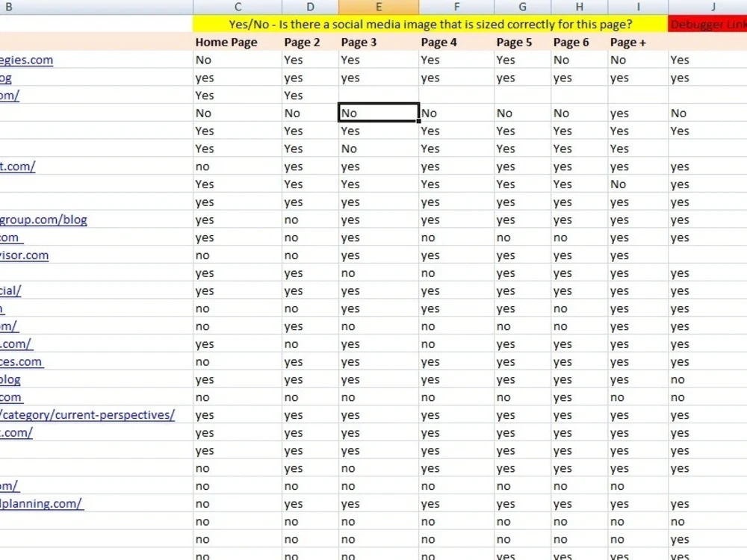Image resolution: width=747 pixels, height=560 pixels.
Task: Click the yellow 'Yes/No - Is there a social media image' cell
Action: click(x=430, y=25)
